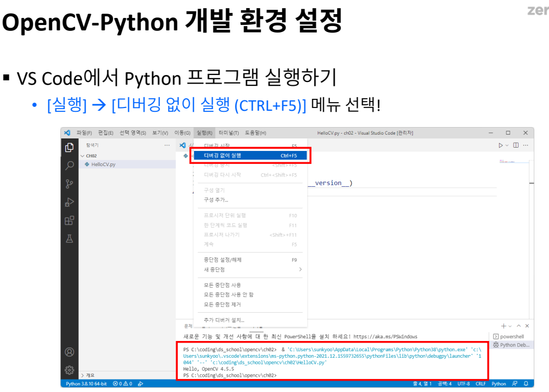Click the 줄 4, 열 1 cursor position

point(422,384)
